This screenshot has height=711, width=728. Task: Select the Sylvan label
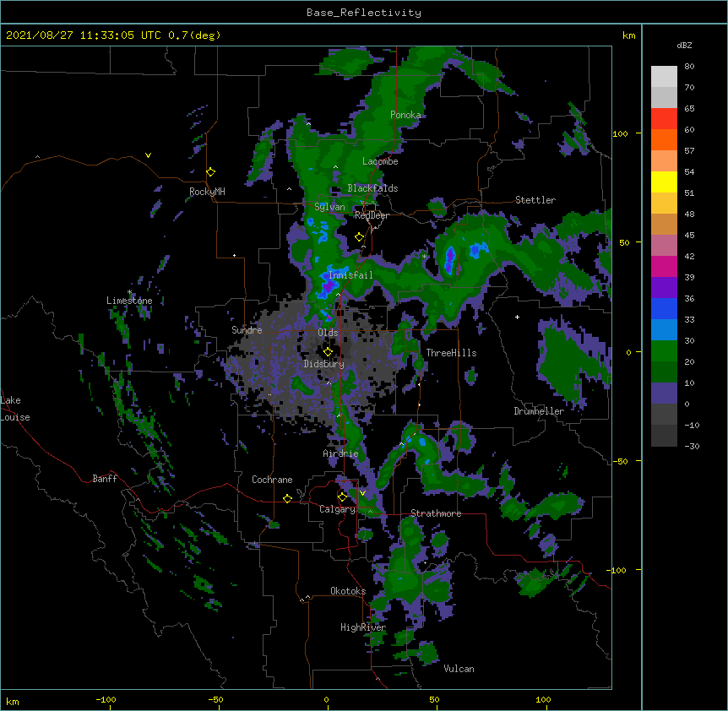[x=329, y=207]
